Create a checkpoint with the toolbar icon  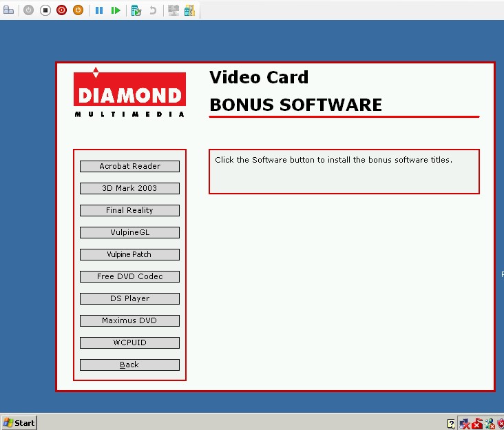tap(136, 10)
